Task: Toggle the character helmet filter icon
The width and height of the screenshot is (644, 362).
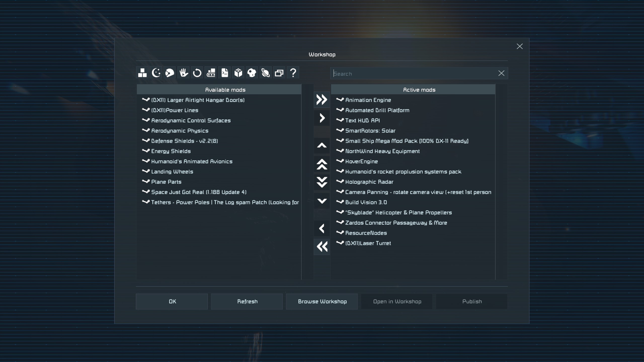Action: pyautogui.click(x=170, y=73)
